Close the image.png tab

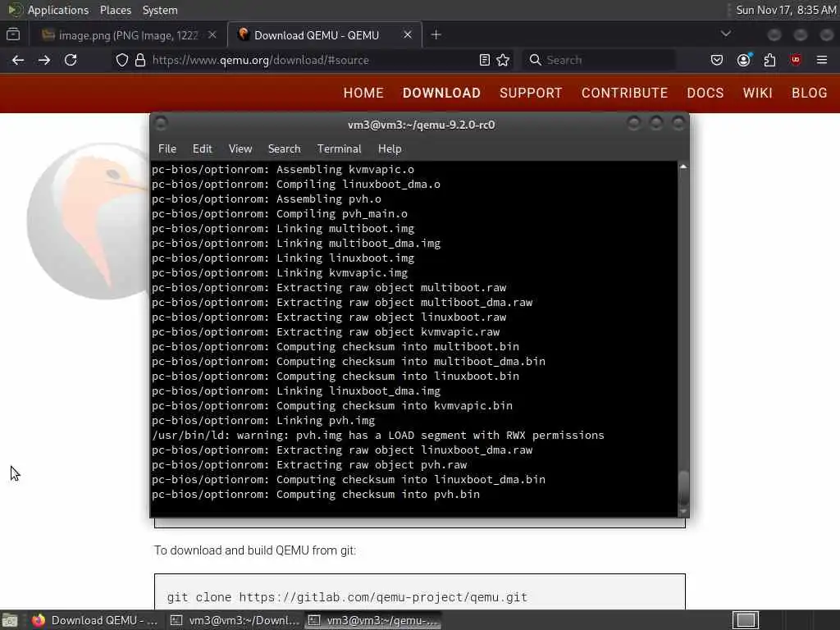(x=212, y=34)
